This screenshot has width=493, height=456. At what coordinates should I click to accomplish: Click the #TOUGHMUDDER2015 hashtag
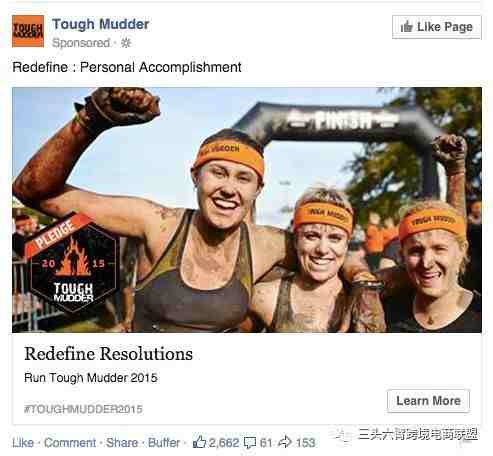(83, 409)
